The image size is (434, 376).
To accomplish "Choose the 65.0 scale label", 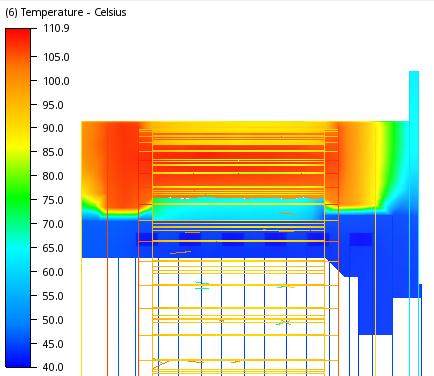I will tap(53, 248).
